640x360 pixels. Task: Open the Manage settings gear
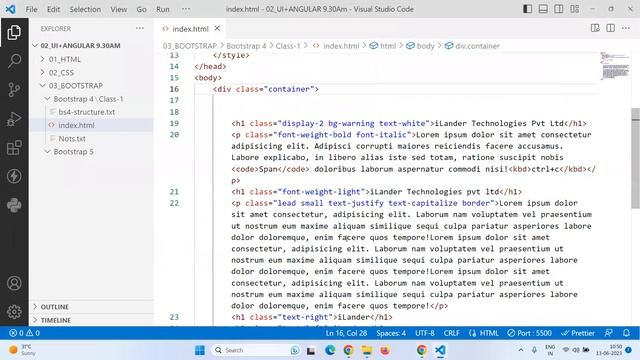click(x=14, y=312)
